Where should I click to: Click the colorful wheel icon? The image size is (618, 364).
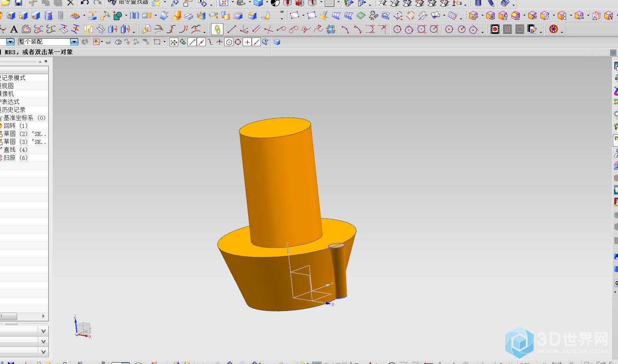pyautogui.click(x=553, y=29)
